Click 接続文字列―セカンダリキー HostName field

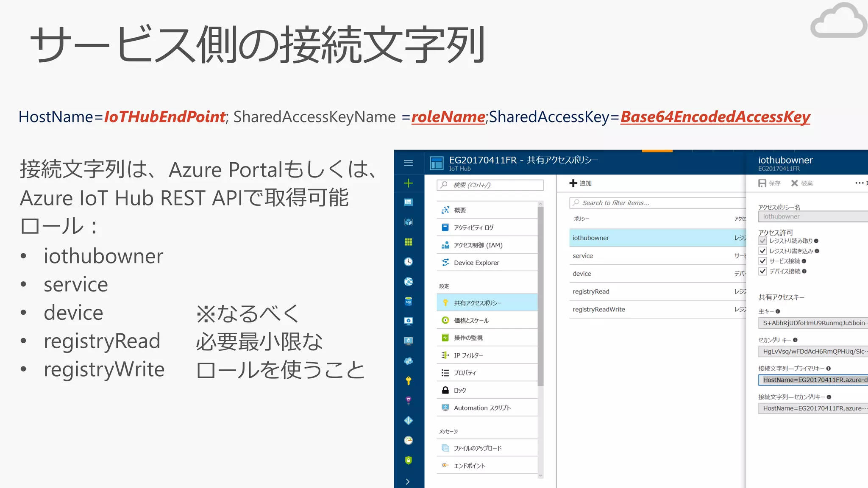pos(813,408)
